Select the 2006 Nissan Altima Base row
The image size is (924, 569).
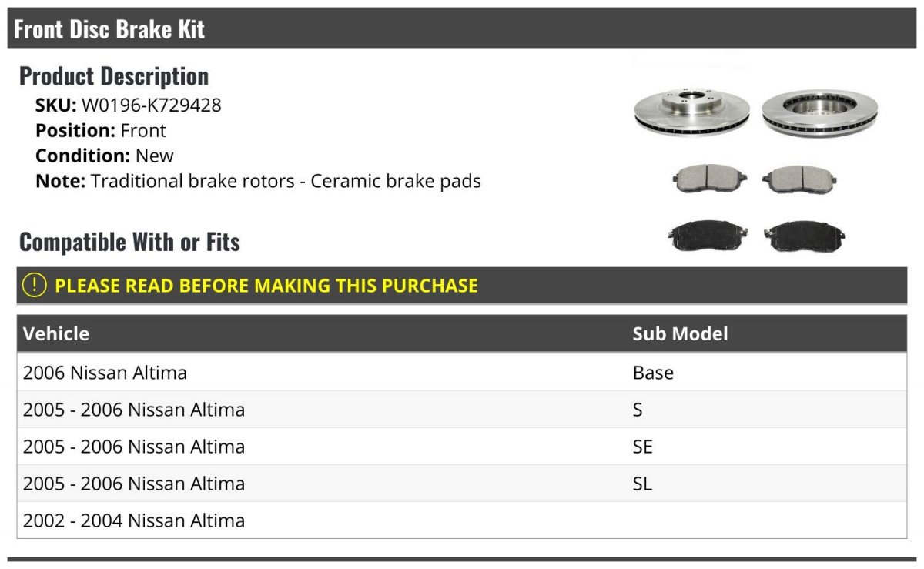pyautogui.click(x=105, y=373)
